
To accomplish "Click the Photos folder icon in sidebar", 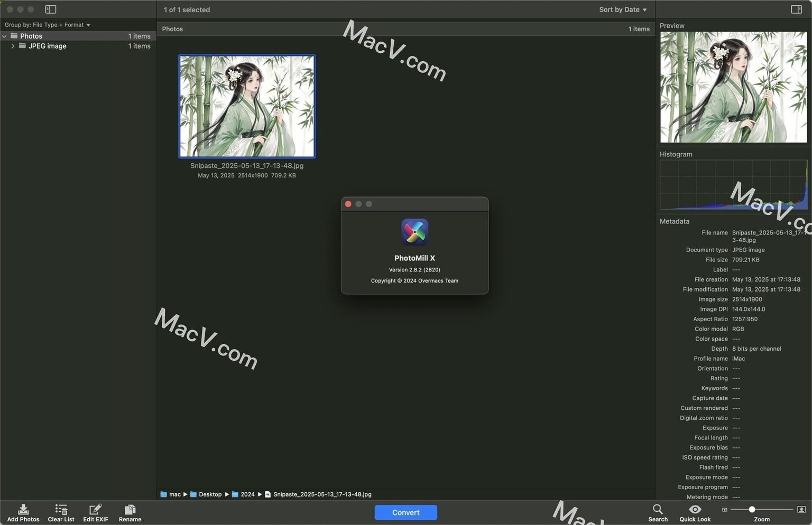I will pos(14,36).
